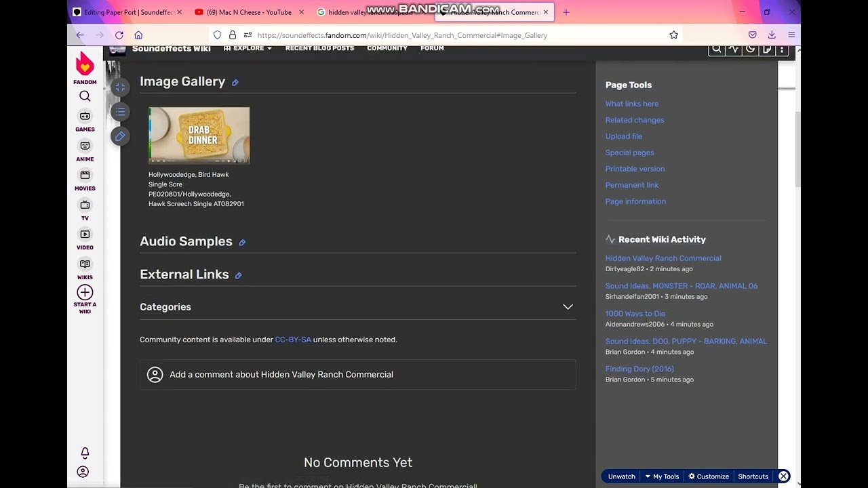
Task: Click the Add a comment field
Action: click(358, 375)
